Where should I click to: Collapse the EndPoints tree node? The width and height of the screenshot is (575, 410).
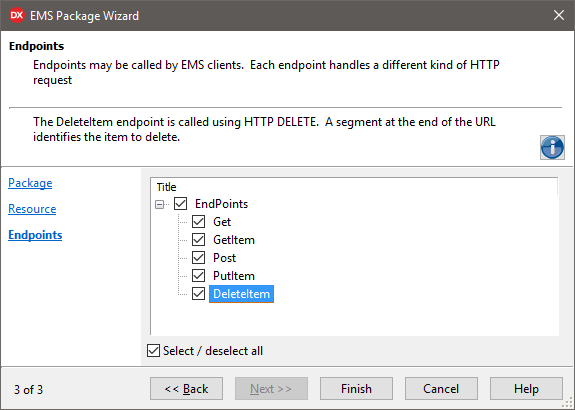click(160, 204)
